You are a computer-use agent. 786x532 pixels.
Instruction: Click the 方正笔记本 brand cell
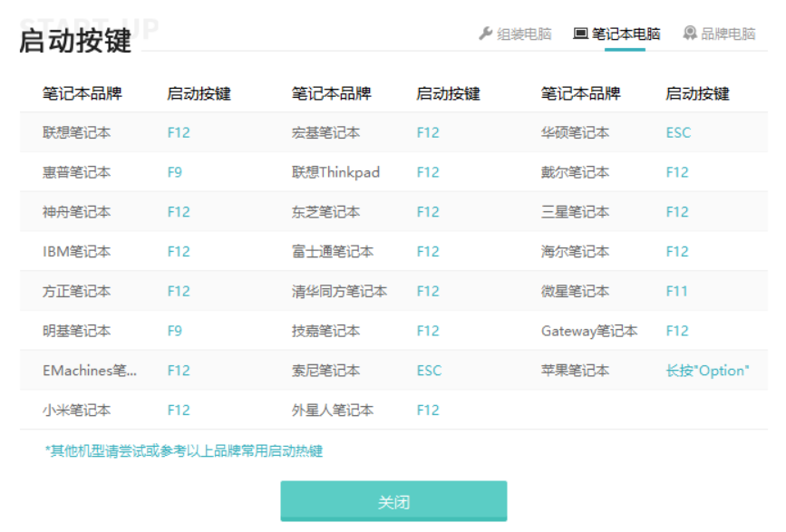click(x=77, y=291)
